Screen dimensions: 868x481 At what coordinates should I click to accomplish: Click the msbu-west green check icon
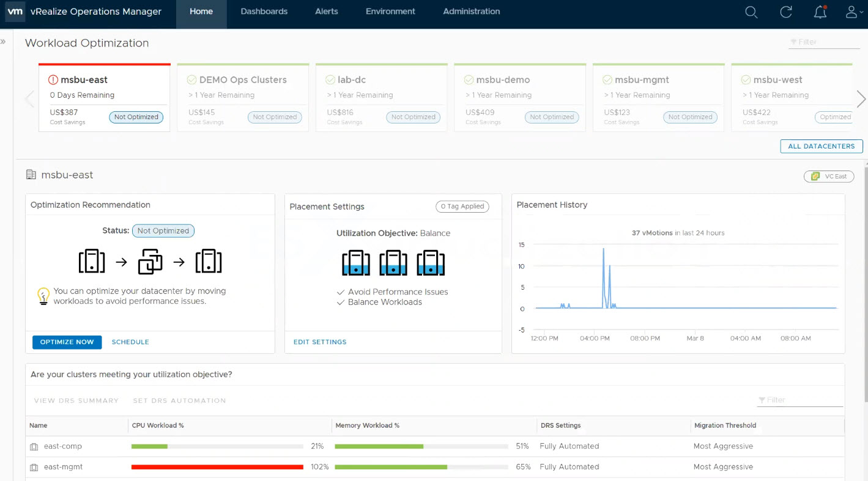coord(746,79)
